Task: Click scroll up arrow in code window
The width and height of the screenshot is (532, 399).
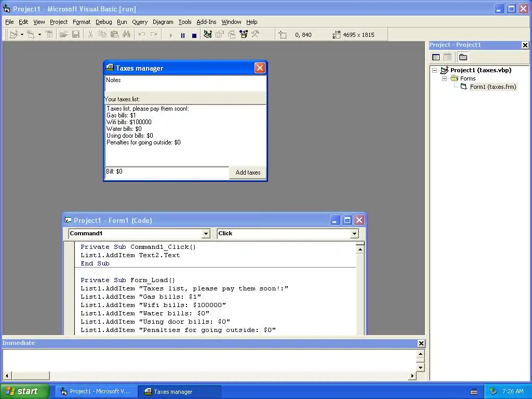Action: pyautogui.click(x=360, y=249)
